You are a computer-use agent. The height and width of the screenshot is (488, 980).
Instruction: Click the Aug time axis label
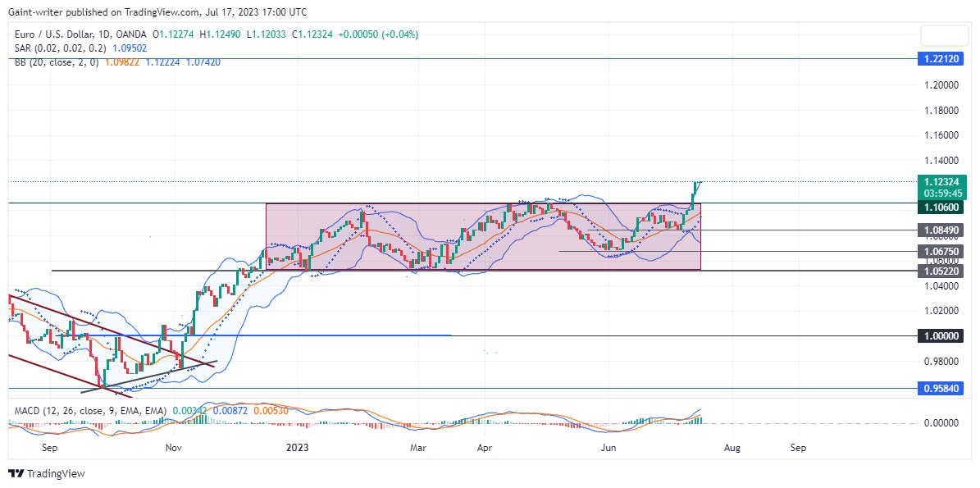point(732,447)
